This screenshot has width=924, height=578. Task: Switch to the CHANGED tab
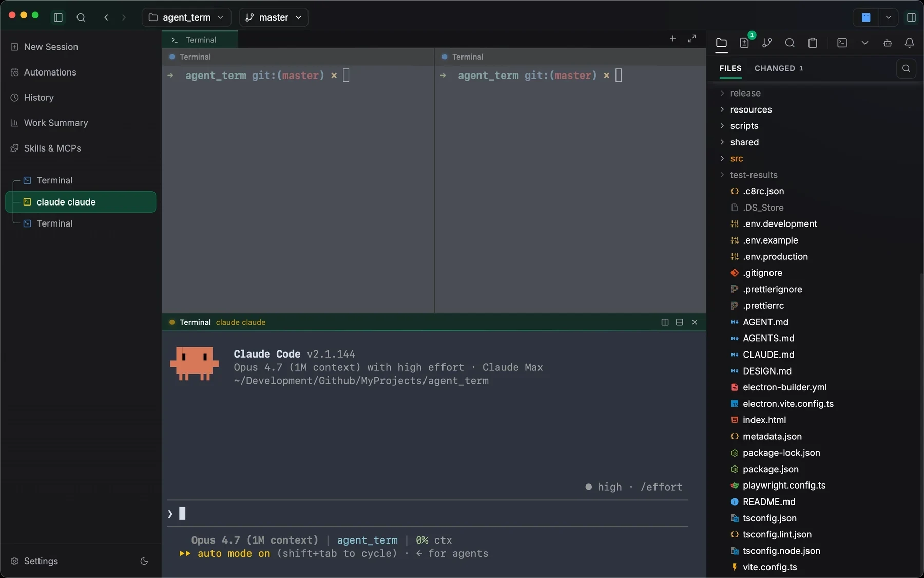pyautogui.click(x=779, y=68)
